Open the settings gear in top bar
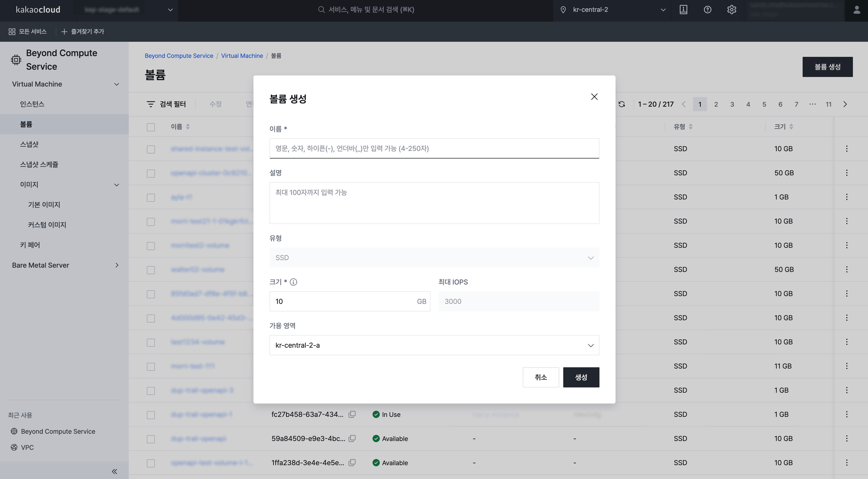868x479 pixels. pos(731,10)
